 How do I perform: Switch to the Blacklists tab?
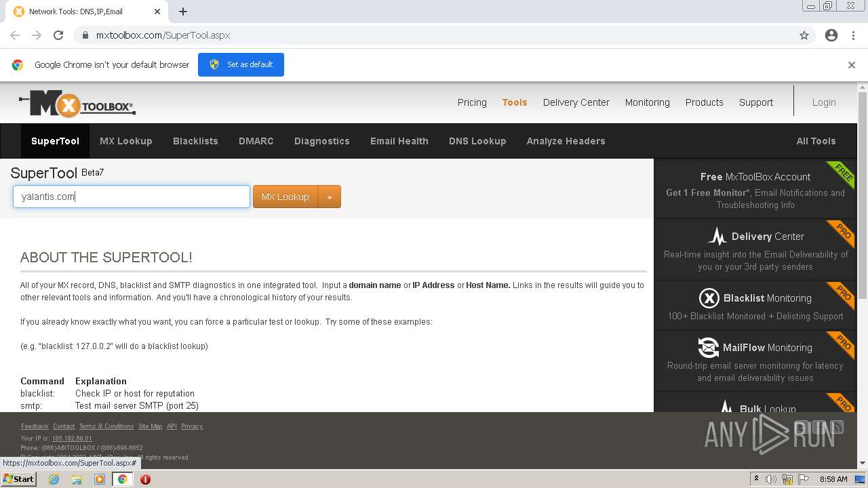point(195,141)
